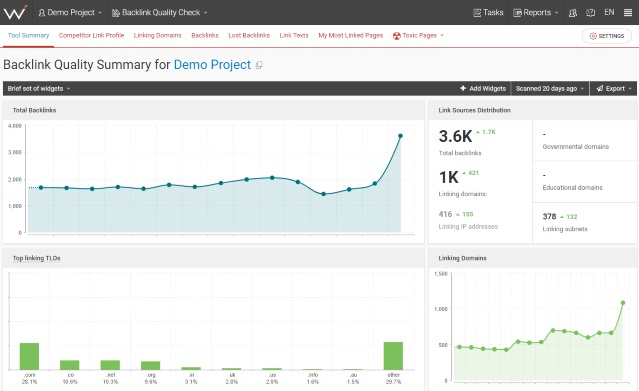Open Competitor Link Profile tab
Image resolution: width=639 pixels, height=391 pixels.
click(x=91, y=35)
